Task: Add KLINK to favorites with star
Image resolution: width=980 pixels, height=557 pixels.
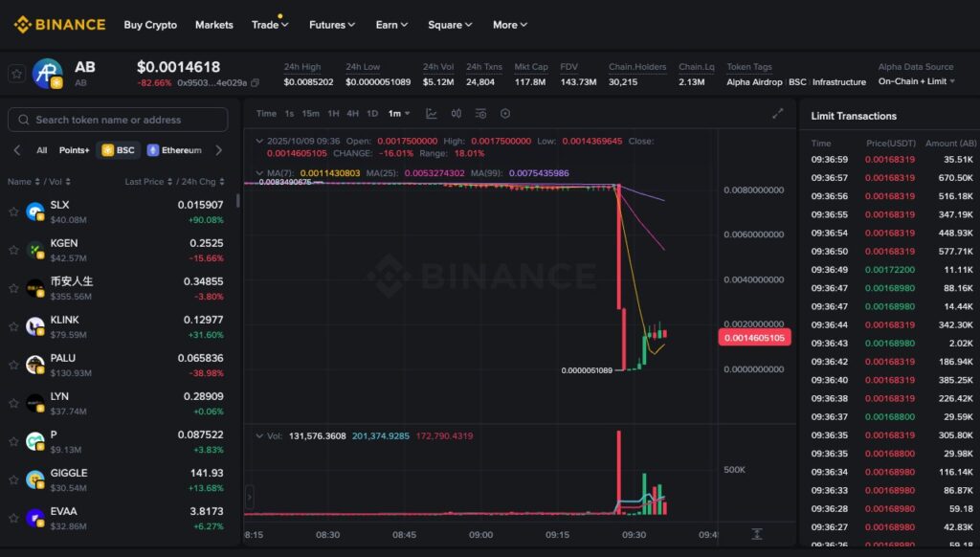Action: 13,326
